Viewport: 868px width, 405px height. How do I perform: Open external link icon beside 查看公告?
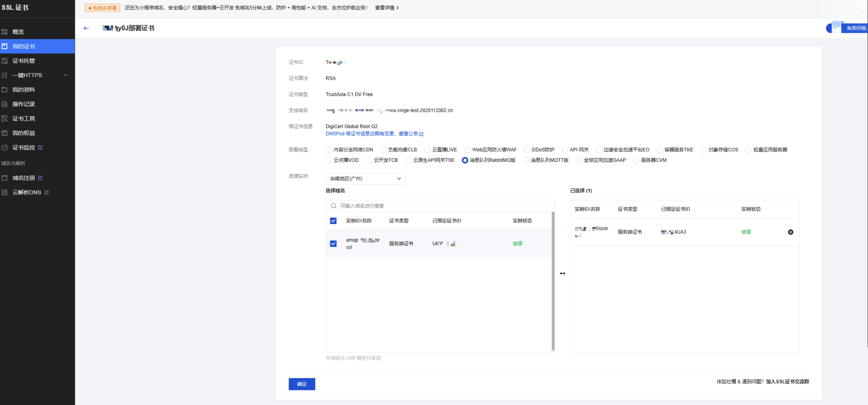tap(421, 134)
